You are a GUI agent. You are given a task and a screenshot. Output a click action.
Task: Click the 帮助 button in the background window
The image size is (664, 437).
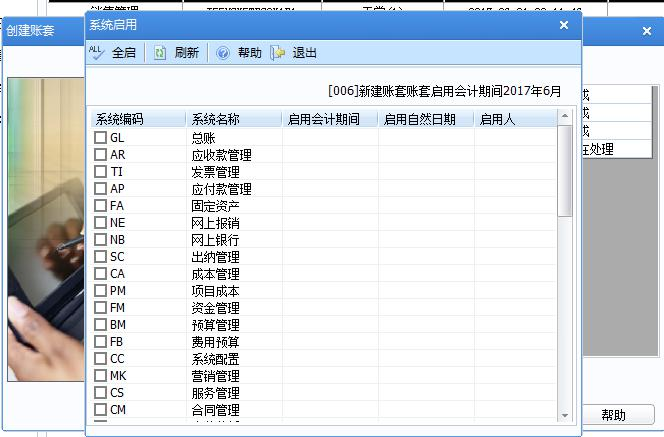[613, 415]
